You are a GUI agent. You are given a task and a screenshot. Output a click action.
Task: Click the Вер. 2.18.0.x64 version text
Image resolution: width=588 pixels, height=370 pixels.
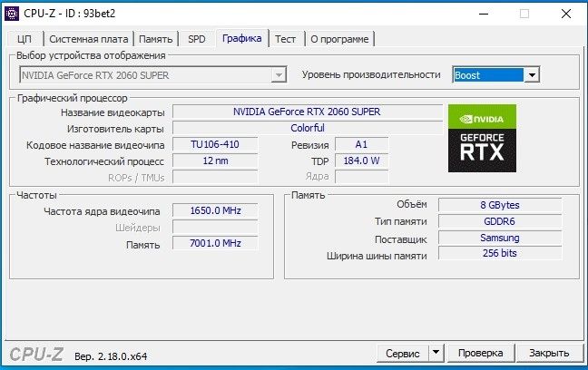[111, 356]
